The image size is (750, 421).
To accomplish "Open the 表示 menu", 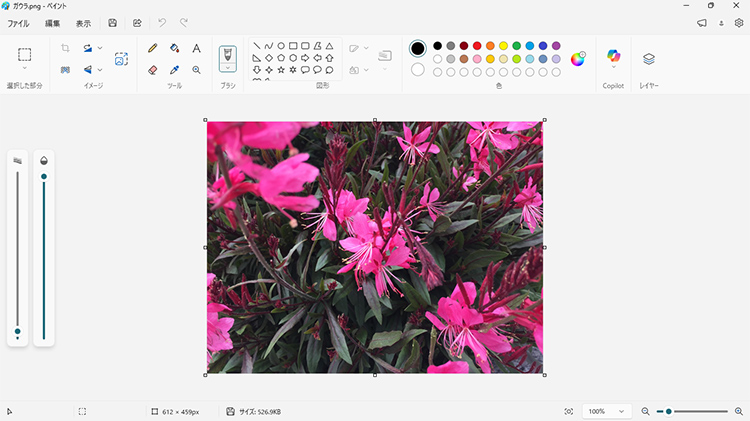I will click(x=83, y=23).
